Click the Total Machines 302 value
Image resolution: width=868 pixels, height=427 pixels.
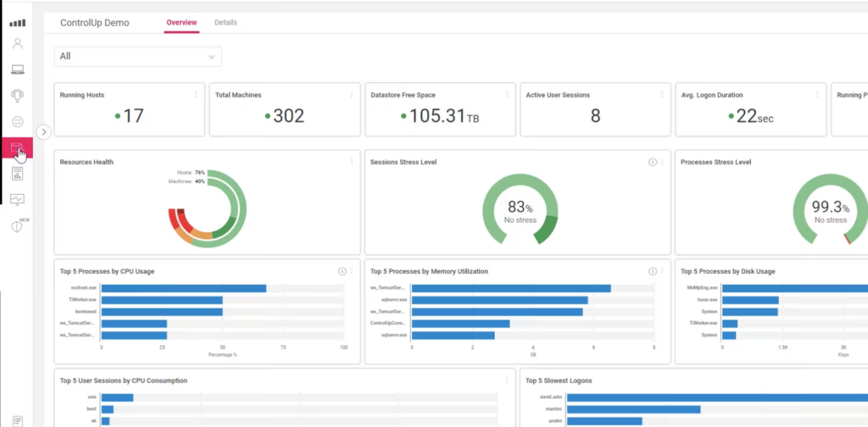(x=288, y=116)
